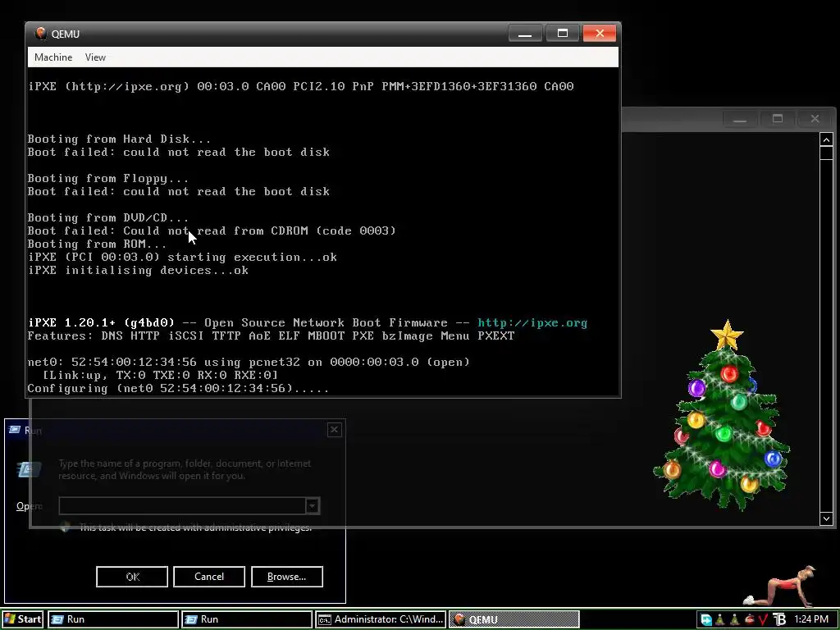The image size is (840, 630).
Task: Click the blue arrow tray icon
Action: pyautogui.click(x=706, y=620)
